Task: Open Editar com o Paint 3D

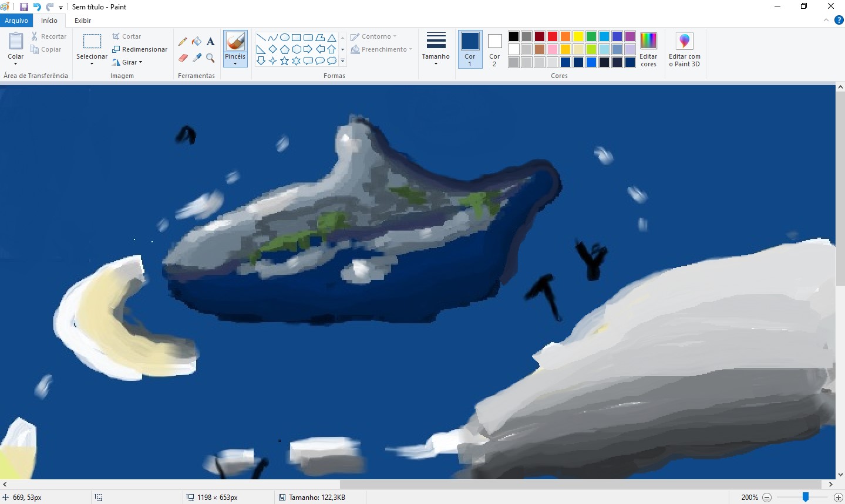Action: pyautogui.click(x=685, y=49)
